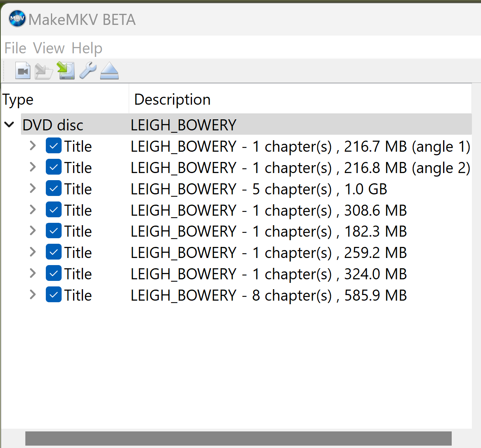Toggle checkbox for the 5 chapter(s) 1.0 GB title
This screenshot has height=448, width=481.
point(54,188)
